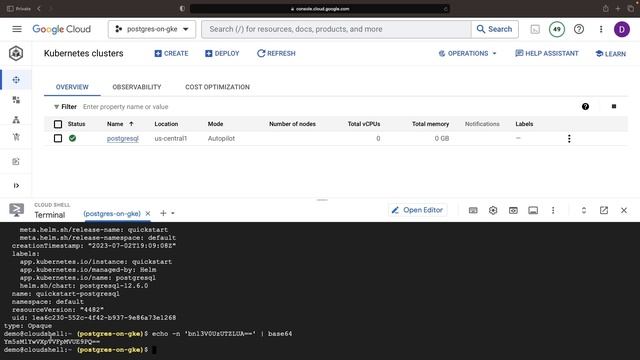Click the Autopilot mode cell
This screenshot has width=640, height=360.
(221, 138)
